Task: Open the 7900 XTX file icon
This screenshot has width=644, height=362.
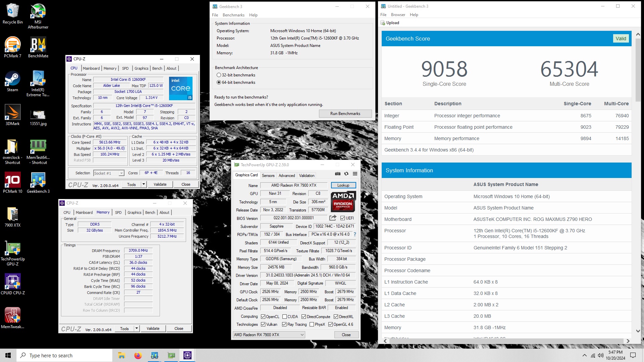Action: [x=13, y=217]
